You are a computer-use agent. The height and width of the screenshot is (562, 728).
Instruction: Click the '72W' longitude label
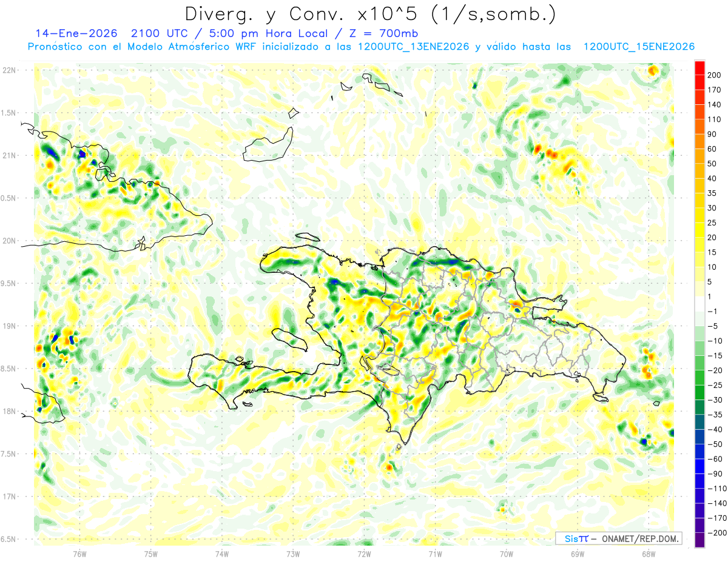[364, 554]
